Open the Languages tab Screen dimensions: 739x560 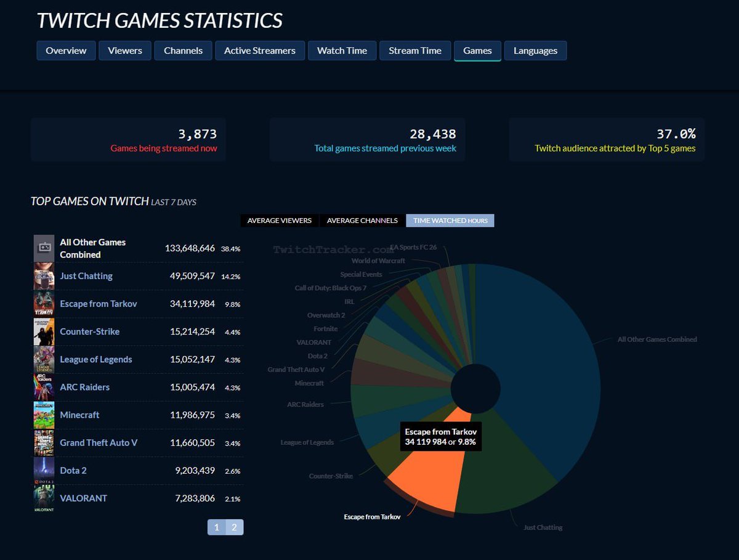click(535, 51)
